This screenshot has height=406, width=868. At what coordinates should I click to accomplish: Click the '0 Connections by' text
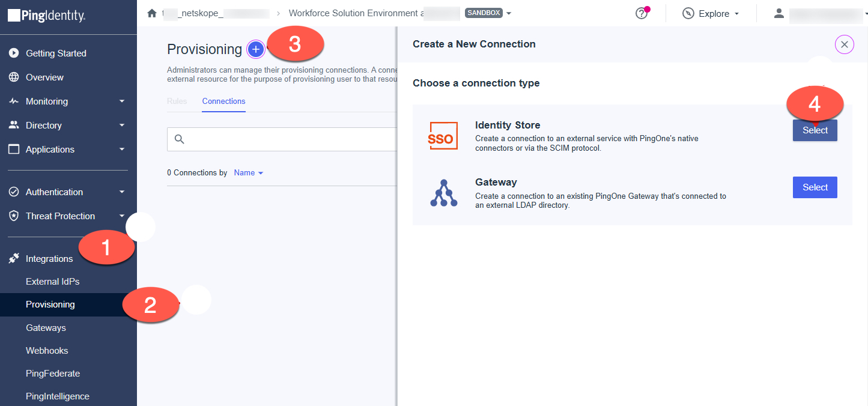(x=197, y=173)
